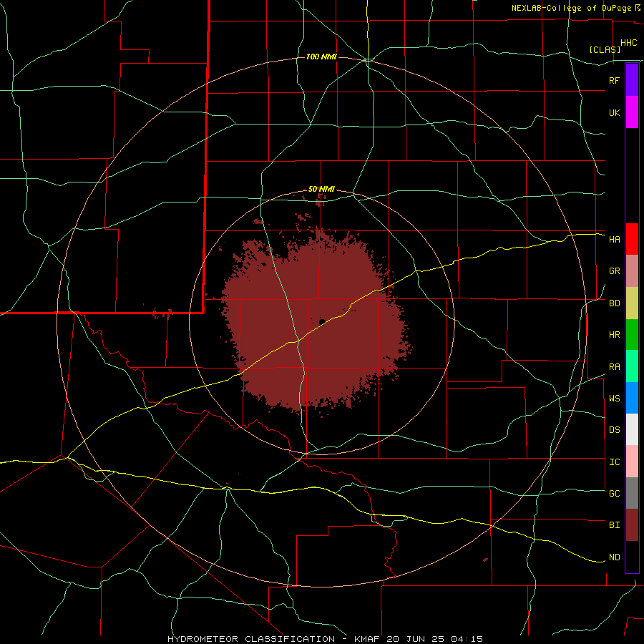
Task: Click the small echo patch below 50 NMI label
Action: pos(321,201)
